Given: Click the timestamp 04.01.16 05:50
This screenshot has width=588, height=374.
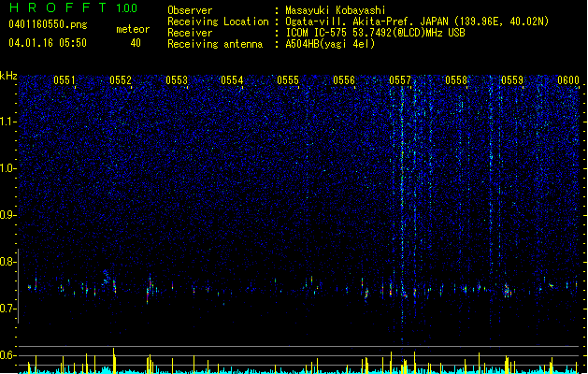Looking at the screenshot, I should tap(48, 43).
